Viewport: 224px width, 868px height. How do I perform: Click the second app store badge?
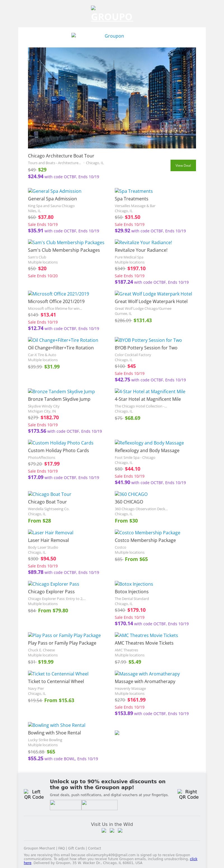click(99, 805)
